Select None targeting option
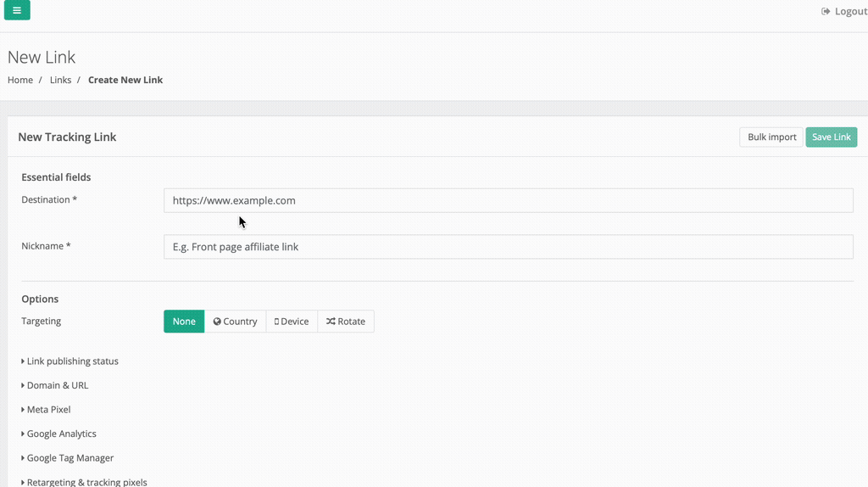The image size is (868, 487). [x=184, y=322]
